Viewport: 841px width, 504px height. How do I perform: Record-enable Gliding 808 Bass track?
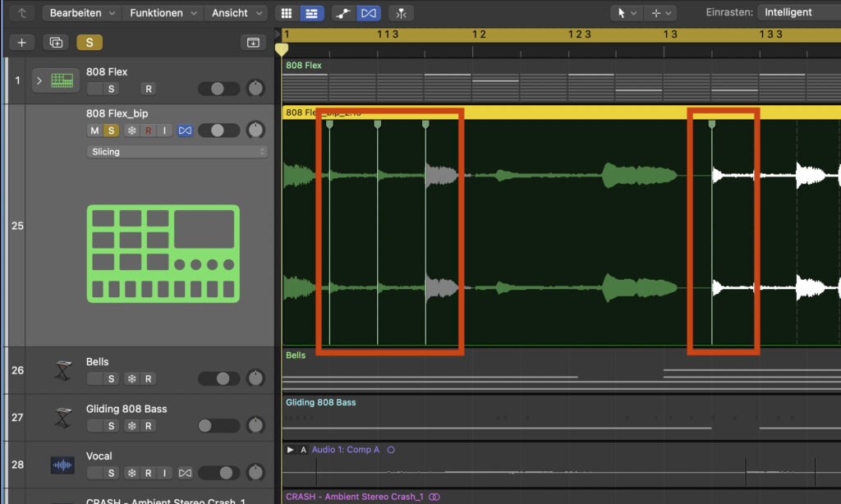pos(149,426)
